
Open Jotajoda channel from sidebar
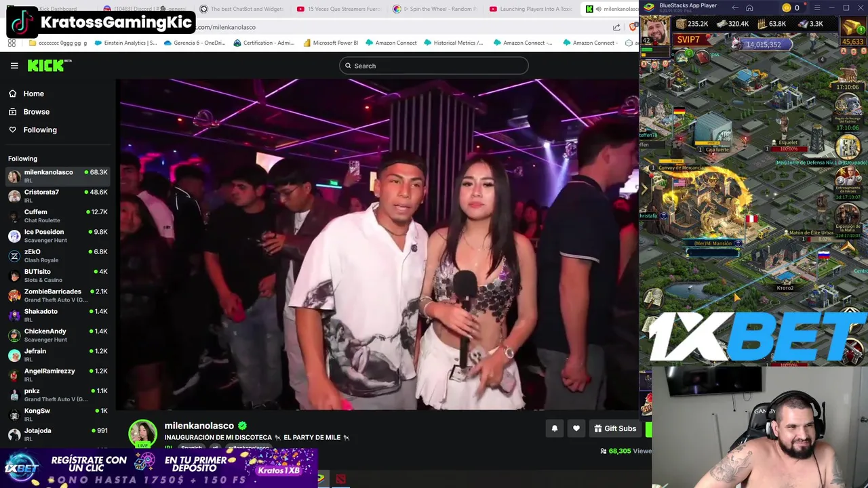coord(58,434)
